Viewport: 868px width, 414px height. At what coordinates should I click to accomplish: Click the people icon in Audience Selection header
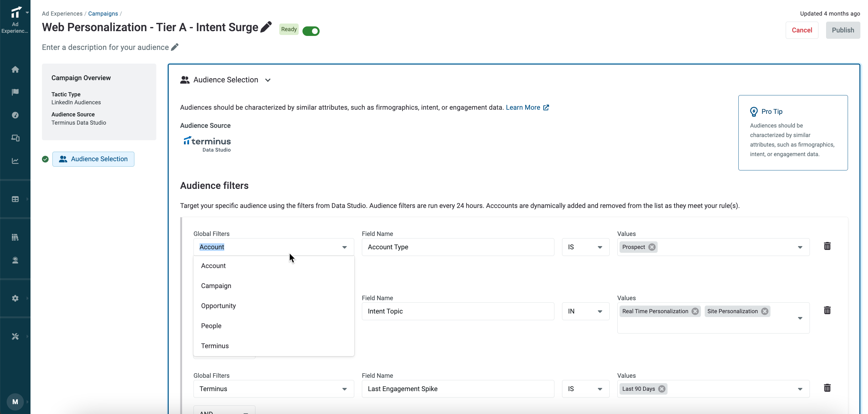185,80
